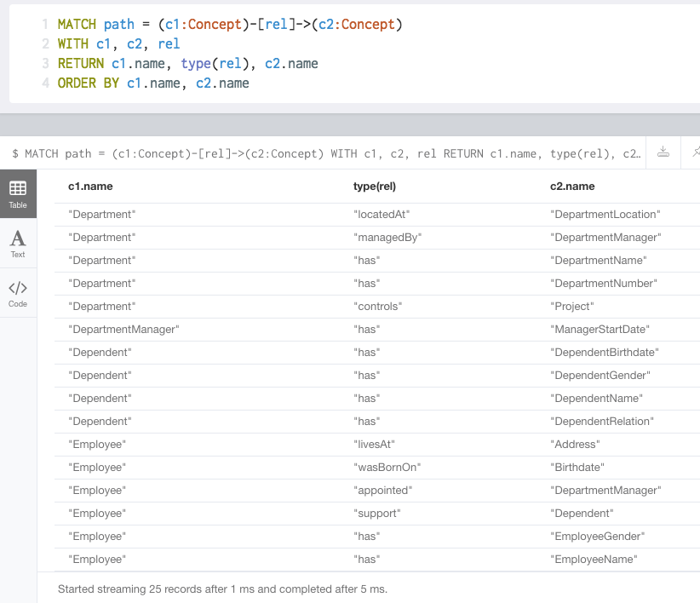700x603 pixels.
Task: Select the "wasBornOn" cell
Action: click(x=387, y=468)
